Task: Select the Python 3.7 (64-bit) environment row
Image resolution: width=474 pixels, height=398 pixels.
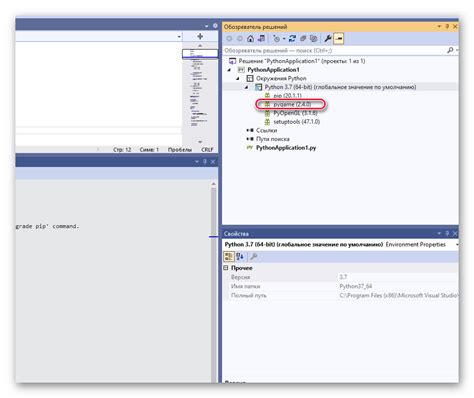Action: click(340, 87)
